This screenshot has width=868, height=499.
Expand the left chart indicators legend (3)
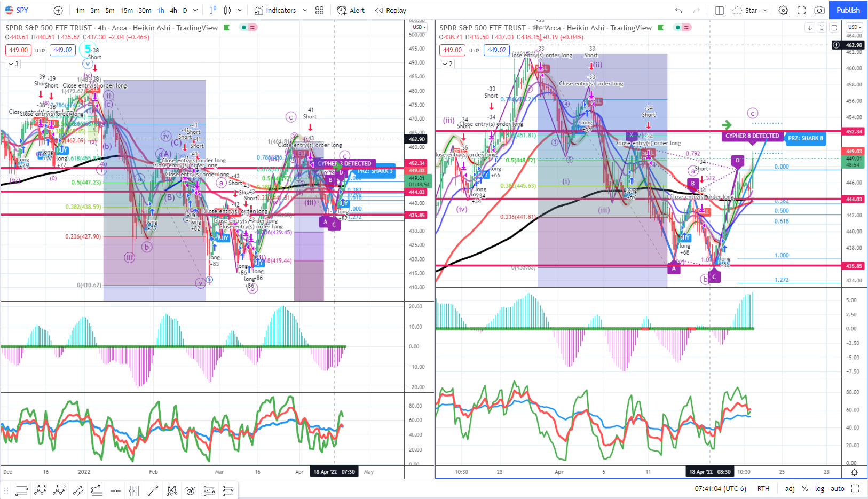coord(13,64)
